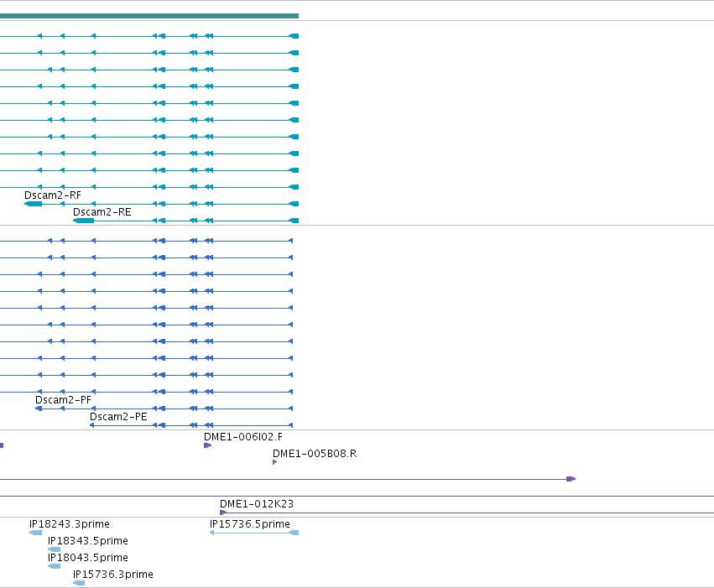The width and height of the screenshot is (714, 588).
Task: Click the IP18243.3prime label
Action: (x=70, y=524)
